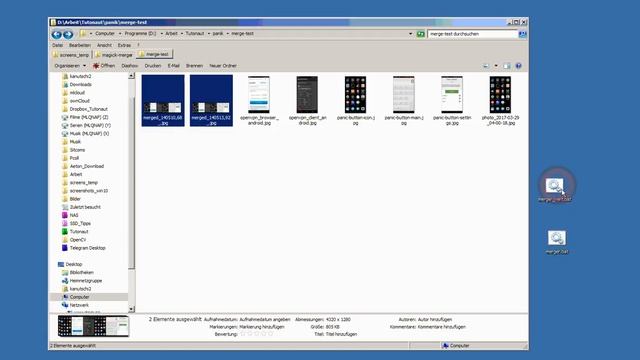
Task: Click Drucken in the toolbar
Action: pyautogui.click(x=153, y=66)
